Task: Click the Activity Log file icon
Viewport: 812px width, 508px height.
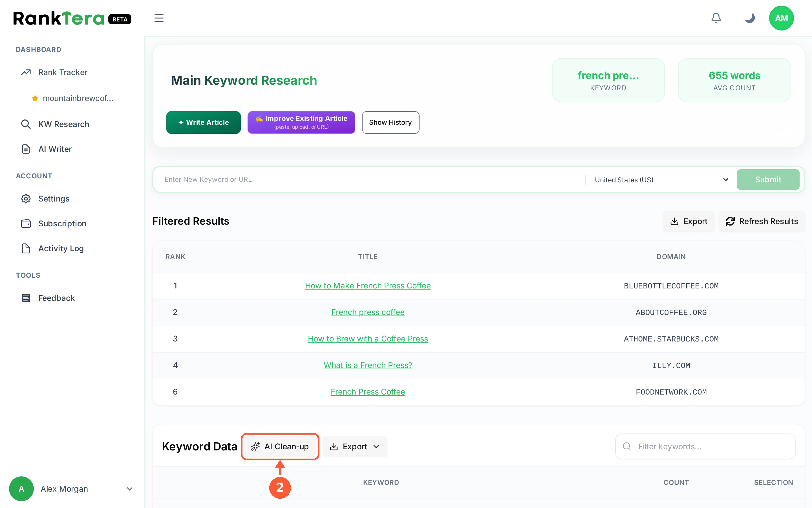Action: pyautogui.click(x=26, y=248)
